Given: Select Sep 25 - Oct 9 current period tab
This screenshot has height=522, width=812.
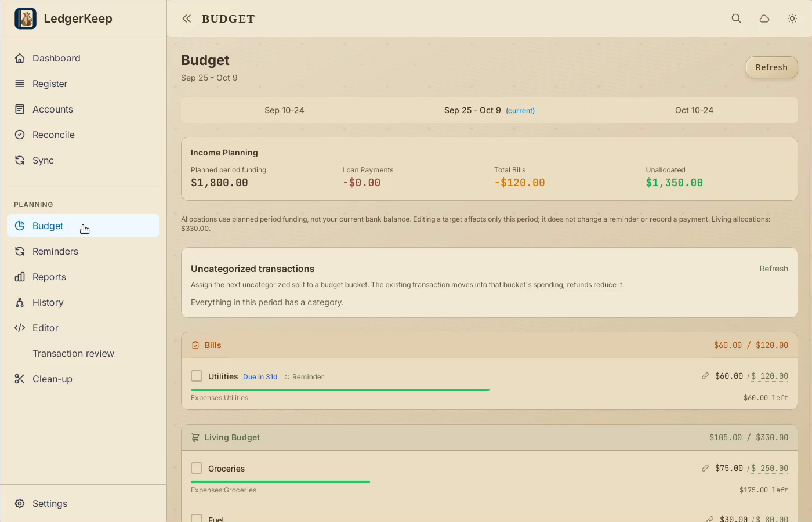Looking at the screenshot, I should (490, 110).
